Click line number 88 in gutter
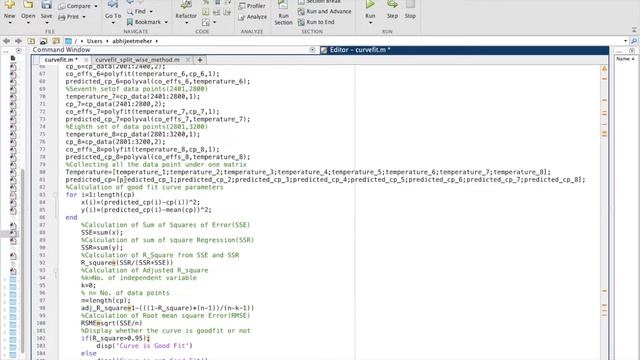The width and height of the screenshot is (640, 360). click(x=42, y=233)
